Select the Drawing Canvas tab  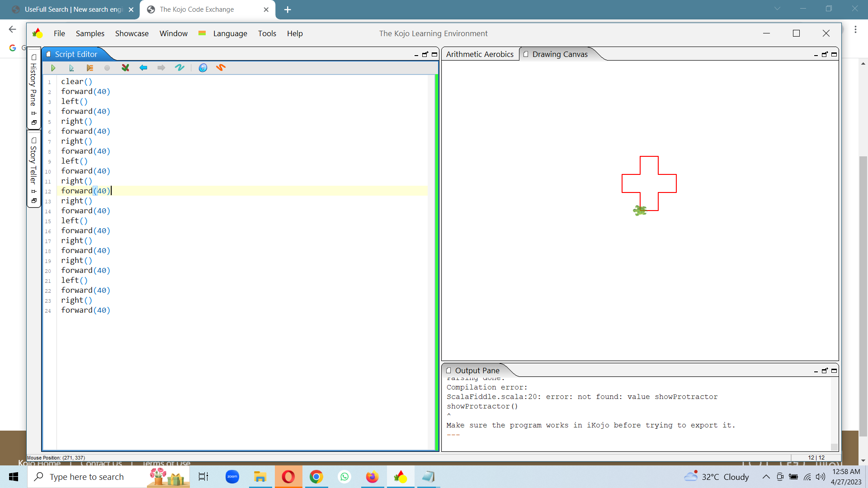(560, 54)
